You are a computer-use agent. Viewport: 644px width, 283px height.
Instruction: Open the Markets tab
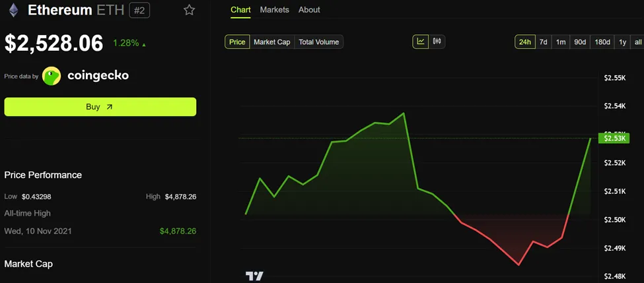click(274, 10)
